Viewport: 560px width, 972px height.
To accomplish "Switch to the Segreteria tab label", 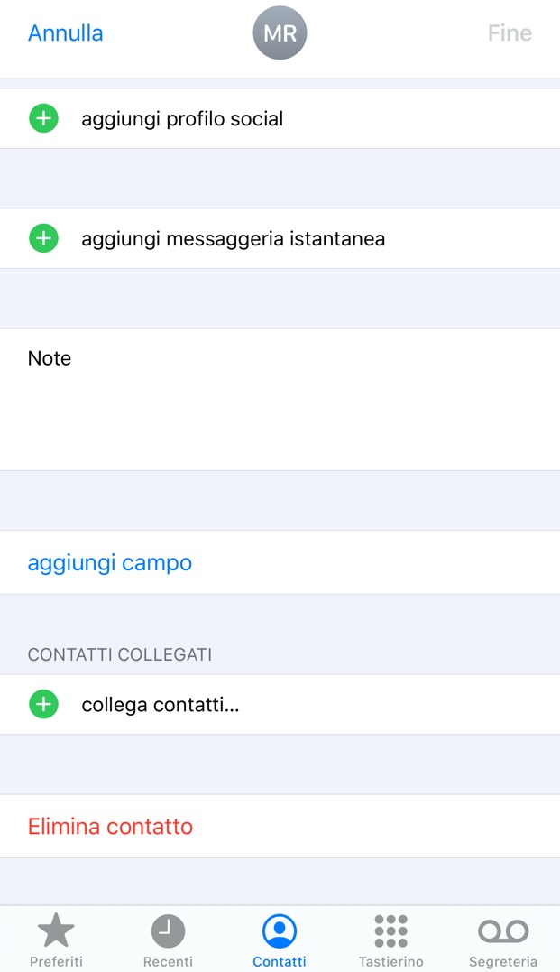I will (x=503, y=962).
